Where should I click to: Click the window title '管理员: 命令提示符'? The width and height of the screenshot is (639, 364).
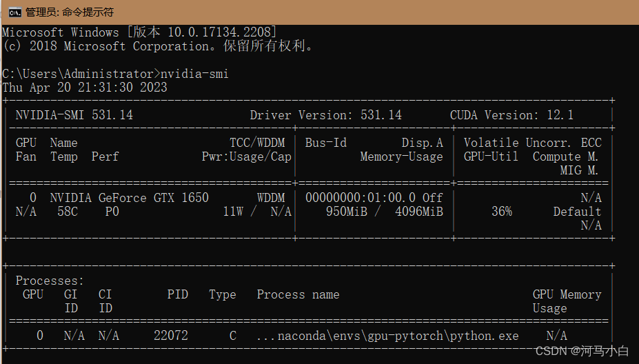click(x=70, y=12)
